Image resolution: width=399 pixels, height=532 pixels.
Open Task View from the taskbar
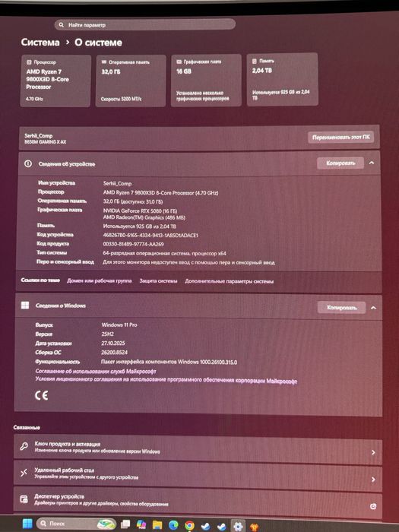pyautogui.click(x=125, y=524)
